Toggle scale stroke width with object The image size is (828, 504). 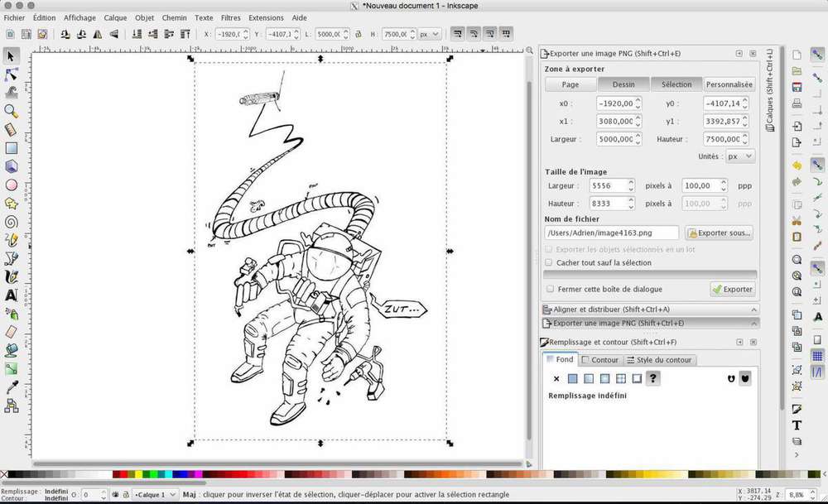[457, 34]
